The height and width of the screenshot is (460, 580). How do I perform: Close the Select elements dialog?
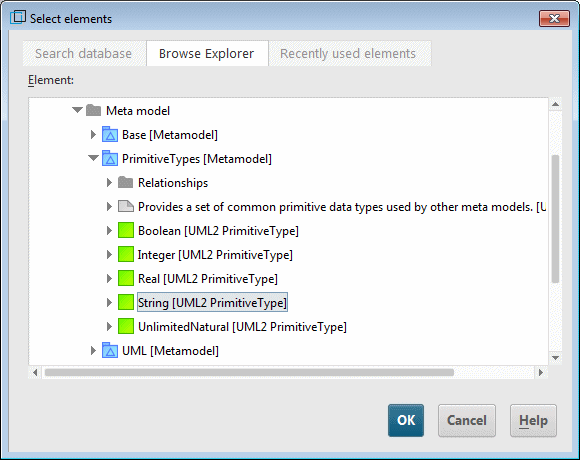click(554, 18)
